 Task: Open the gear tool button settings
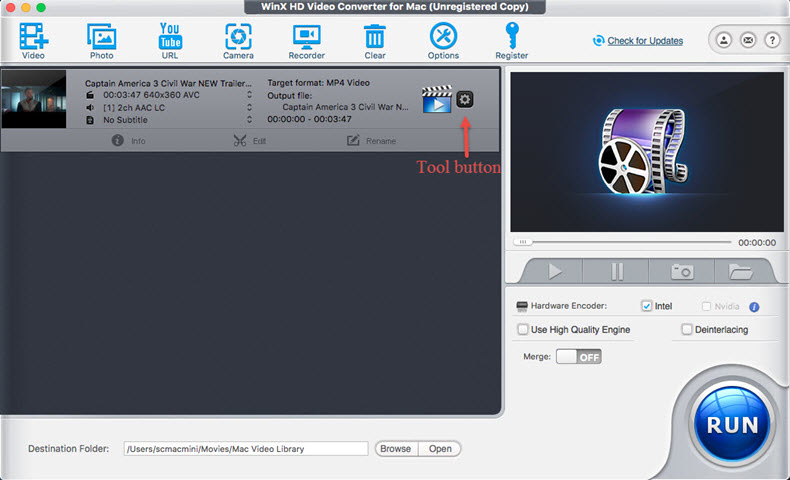465,99
